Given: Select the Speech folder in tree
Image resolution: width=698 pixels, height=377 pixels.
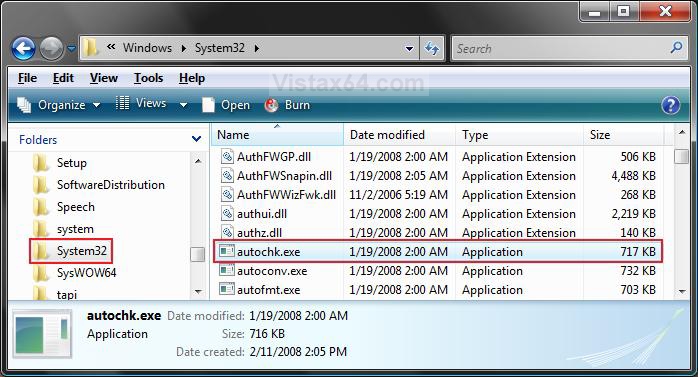Looking at the screenshot, I should (x=76, y=207).
